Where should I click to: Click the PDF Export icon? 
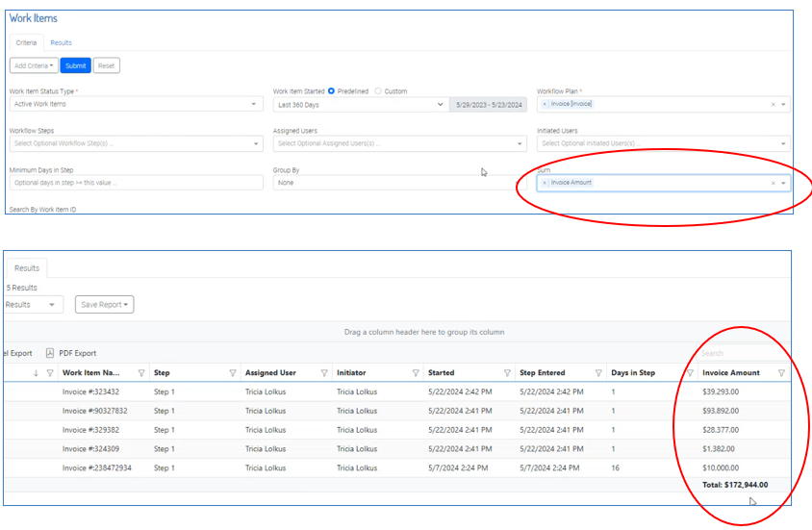(x=50, y=353)
